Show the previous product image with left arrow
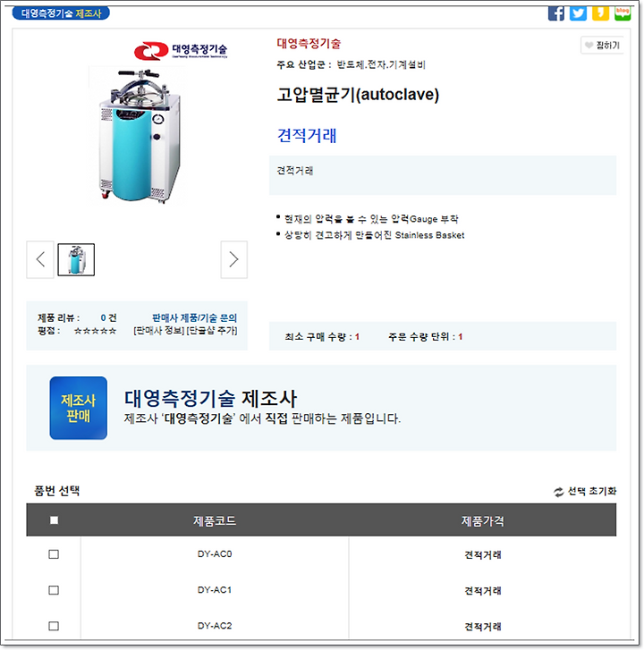The image size is (644, 650). point(40,259)
